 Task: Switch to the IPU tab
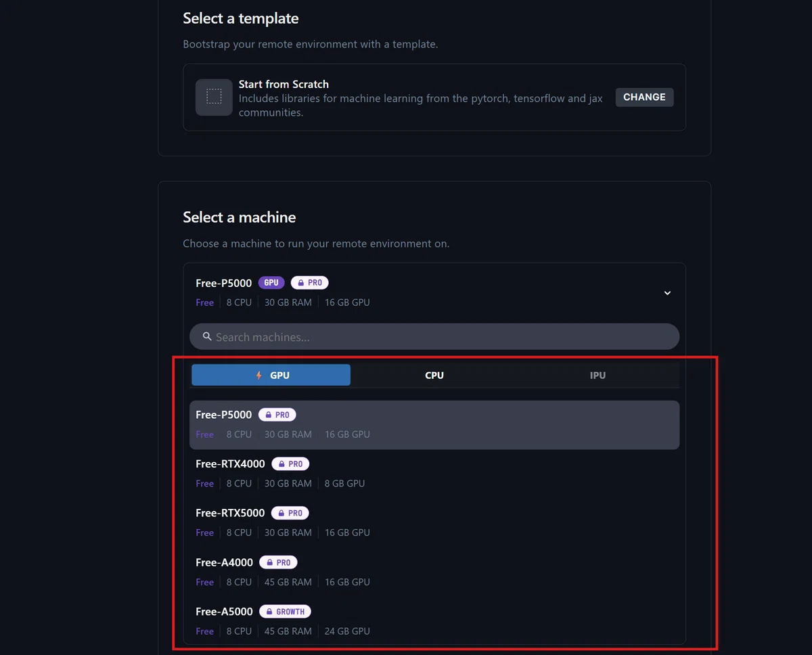coord(597,375)
